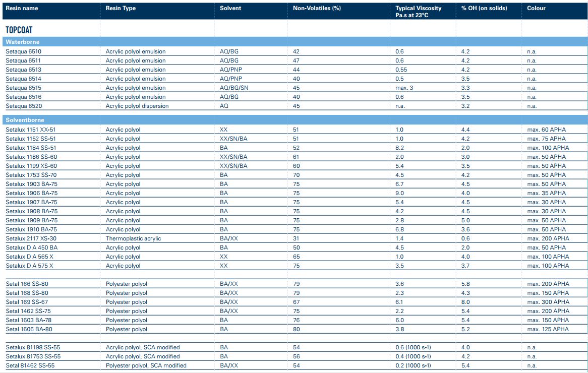
Task: Click the Colour column header
Action: (x=536, y=9)
